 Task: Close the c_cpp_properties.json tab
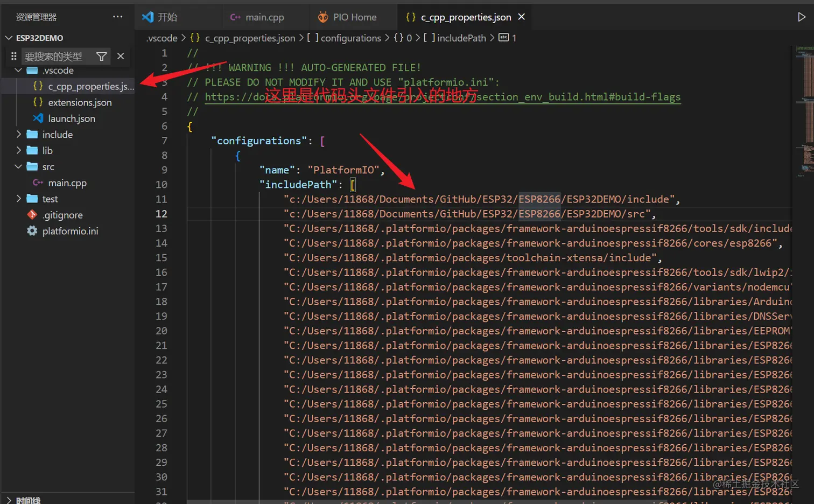[x=521, y=17]
